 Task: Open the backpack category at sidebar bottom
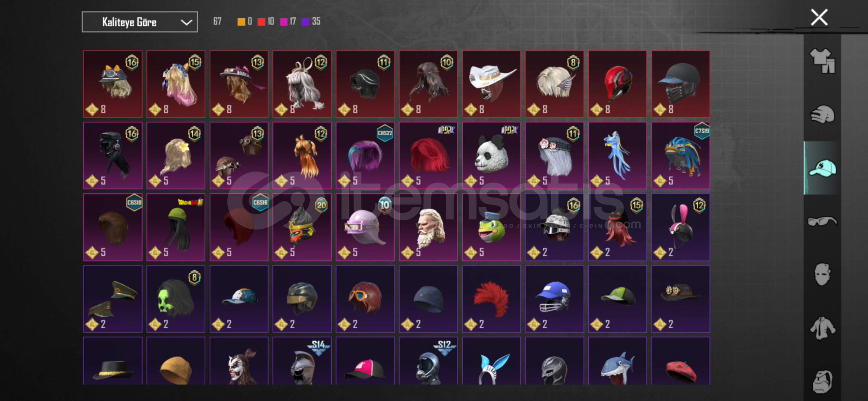pos(822,381)
